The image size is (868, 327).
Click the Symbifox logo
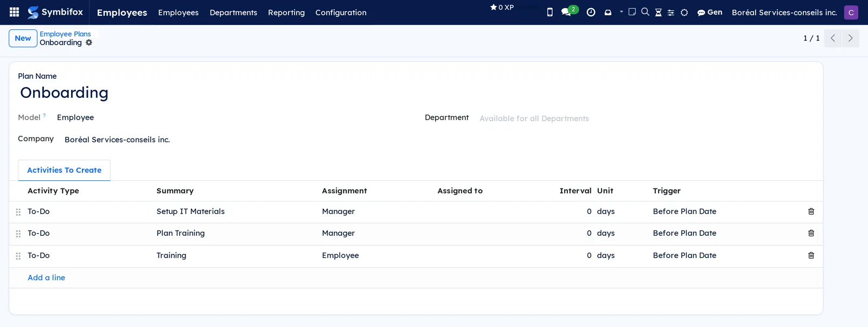click(x=55, y=12)
